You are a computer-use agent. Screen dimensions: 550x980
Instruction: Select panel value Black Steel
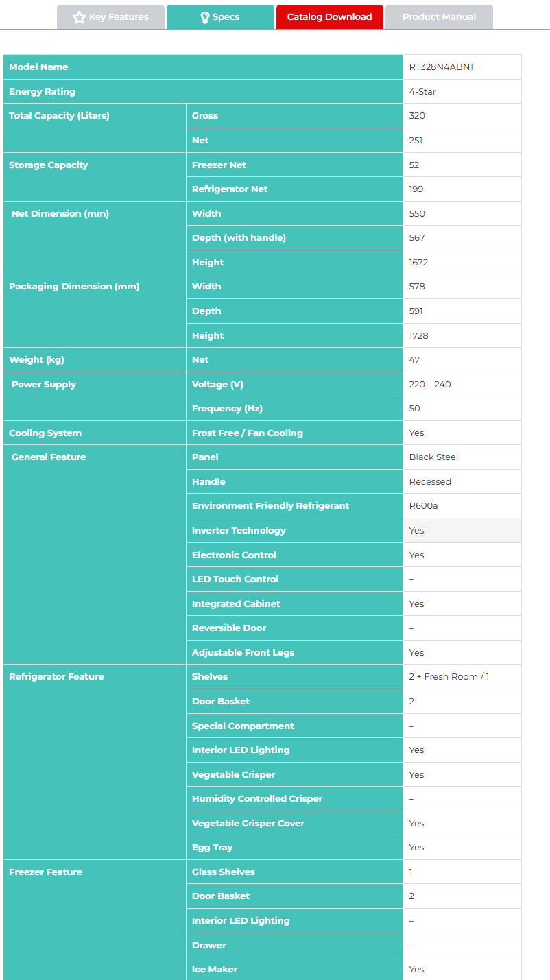pyautogui.click(x=433, y=457)
